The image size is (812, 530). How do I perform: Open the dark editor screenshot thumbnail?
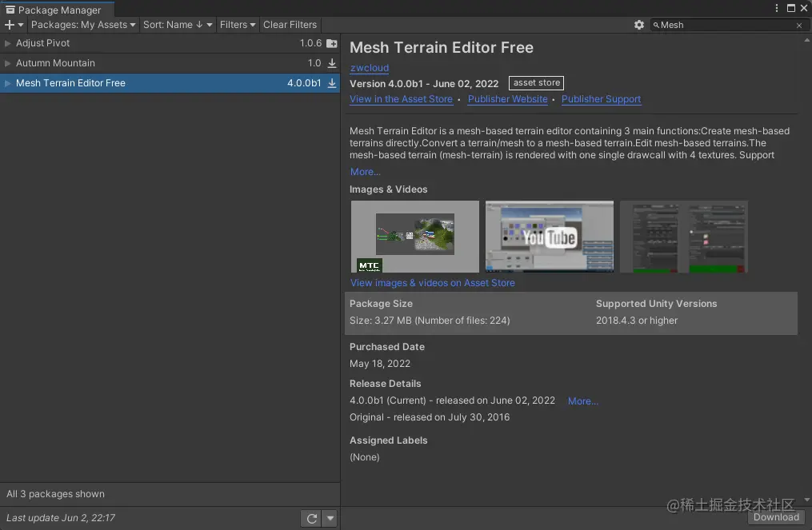(x=683, y=237)
